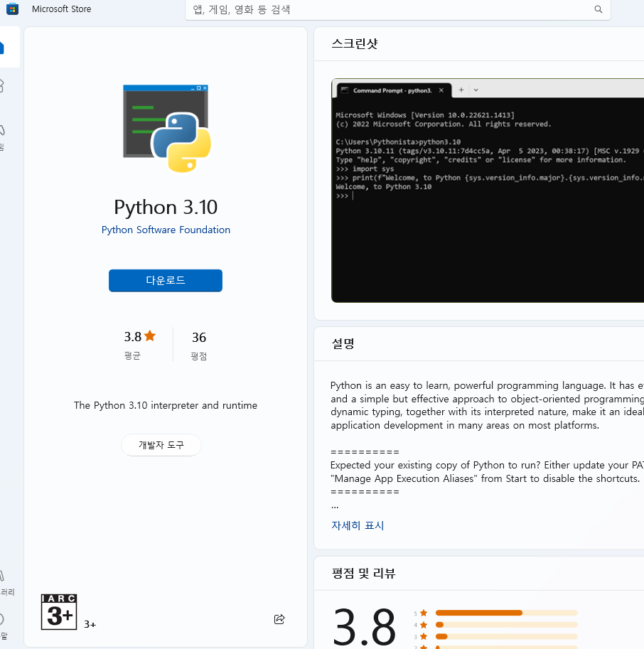This screenshot has height=649, width=644.
Task: Click the 4-star rating bar
Action: click(506, 625)
